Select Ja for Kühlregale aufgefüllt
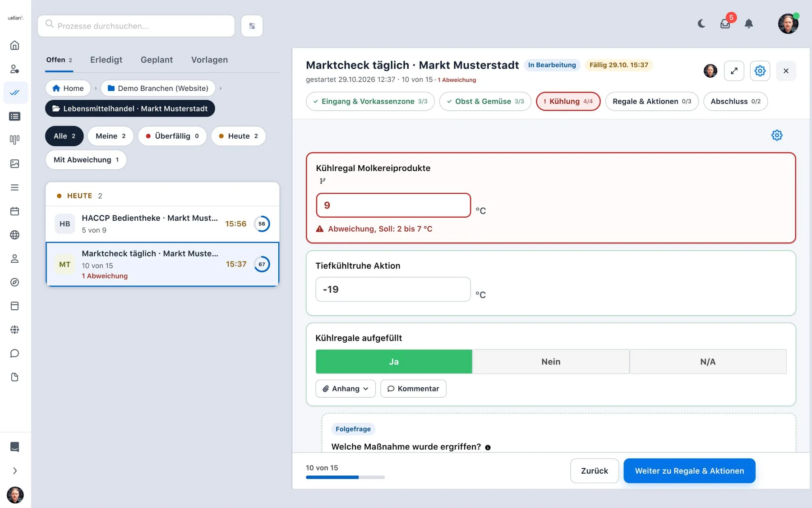Screen dimensions: 812x508 pos(394,362)
